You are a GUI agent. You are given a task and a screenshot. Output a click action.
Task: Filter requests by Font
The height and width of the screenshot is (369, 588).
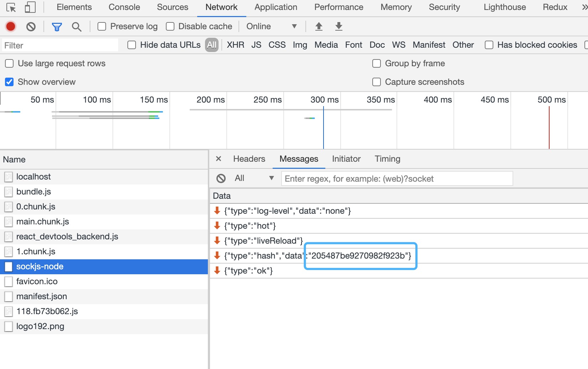tap(353, 45)
